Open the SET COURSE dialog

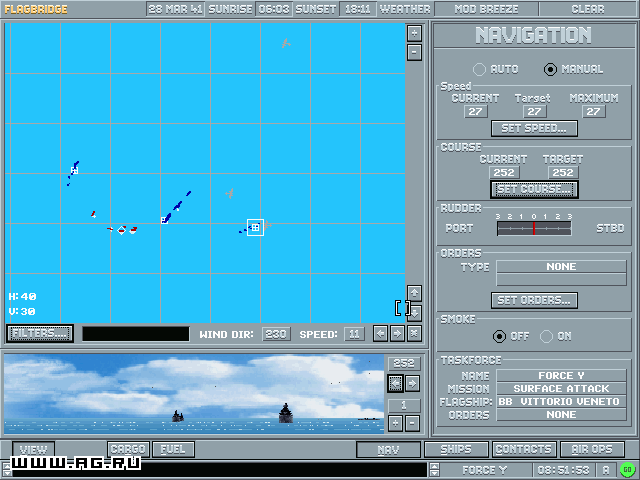[534, 189]
